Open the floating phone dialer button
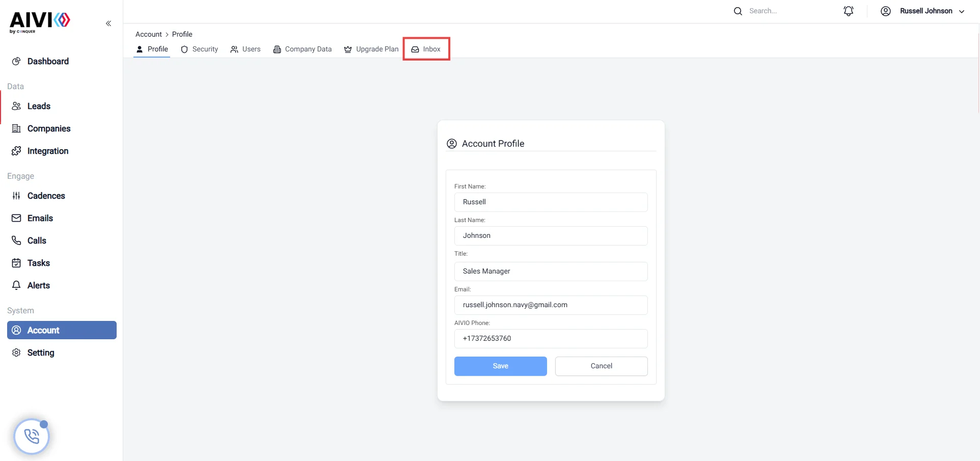The image size is (980, 461). (x=32, y=437)
